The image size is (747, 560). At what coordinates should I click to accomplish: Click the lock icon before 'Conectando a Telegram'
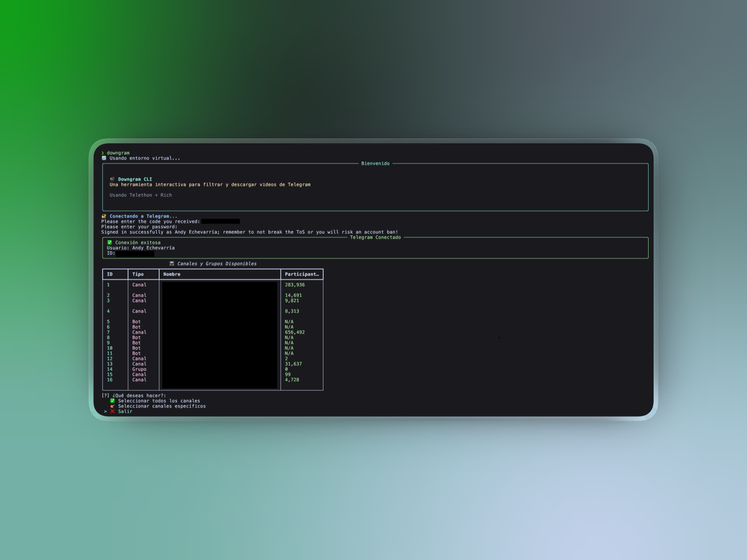coord(104,216)
